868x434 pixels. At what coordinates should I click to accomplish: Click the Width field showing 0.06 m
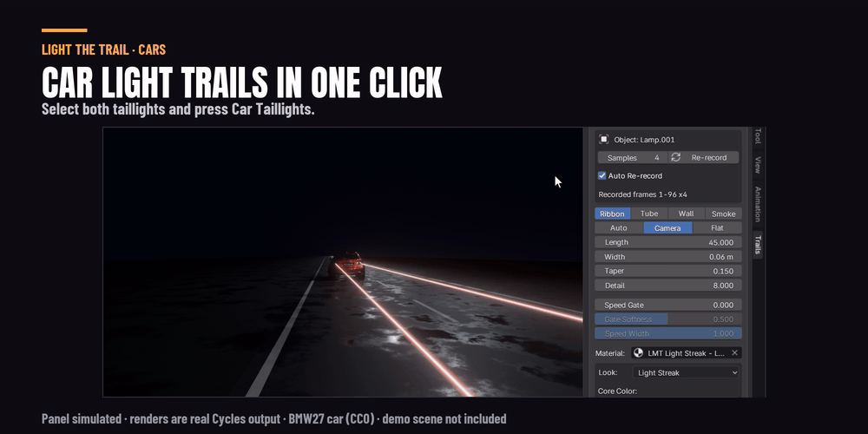[668, 257]
